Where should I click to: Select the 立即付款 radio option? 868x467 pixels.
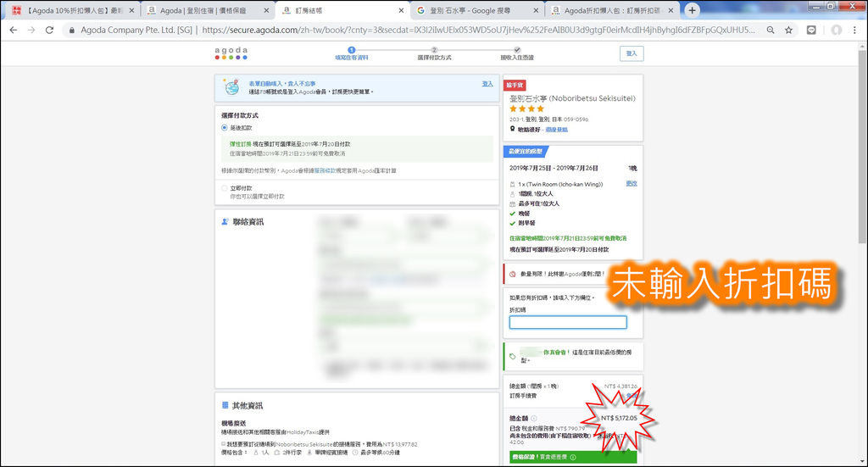point(224,188)
